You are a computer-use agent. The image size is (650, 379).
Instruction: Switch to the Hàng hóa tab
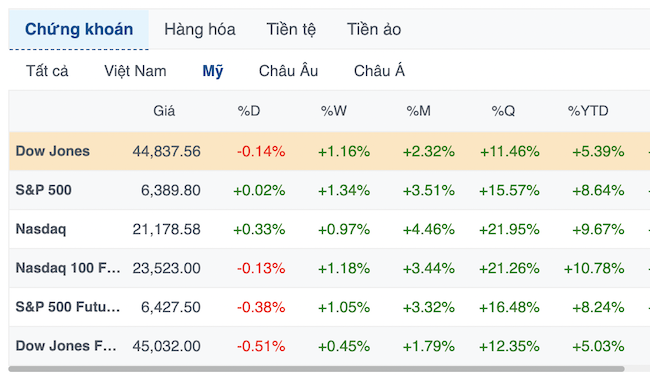(x=200, y=29)
